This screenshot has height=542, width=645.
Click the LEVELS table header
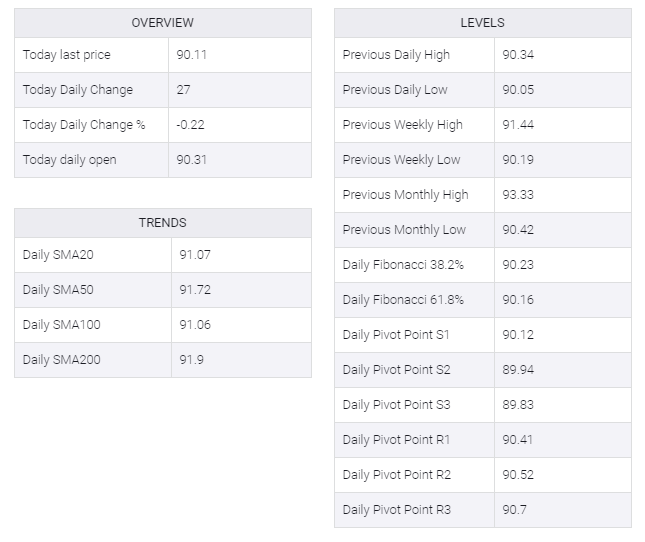click(x=482, y=23)
